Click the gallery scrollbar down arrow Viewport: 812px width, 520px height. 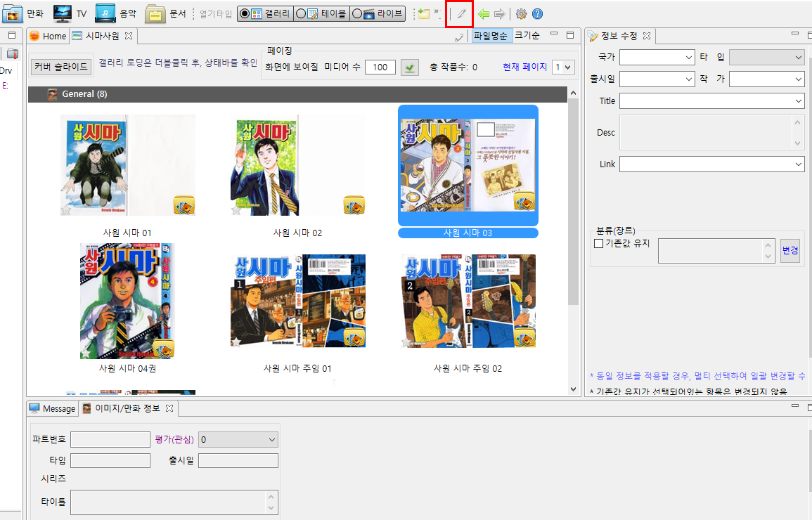coord(573,389)
